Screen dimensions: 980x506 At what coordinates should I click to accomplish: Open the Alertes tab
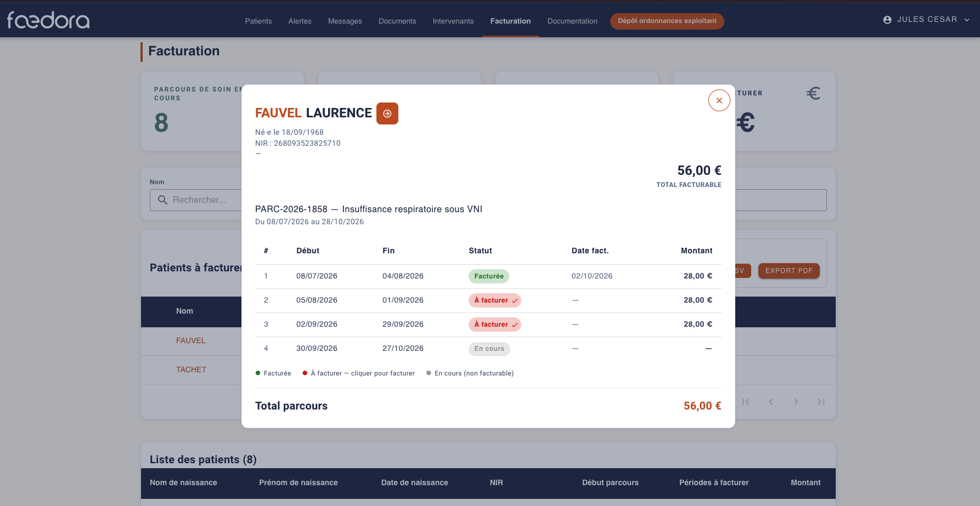pyautogui.click(x=300, y=21)
